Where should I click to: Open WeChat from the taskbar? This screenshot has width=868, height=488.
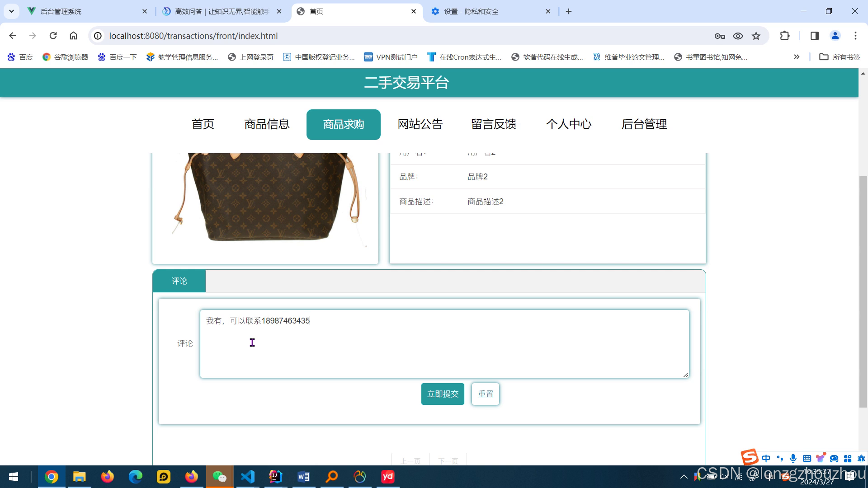[220, 477]
